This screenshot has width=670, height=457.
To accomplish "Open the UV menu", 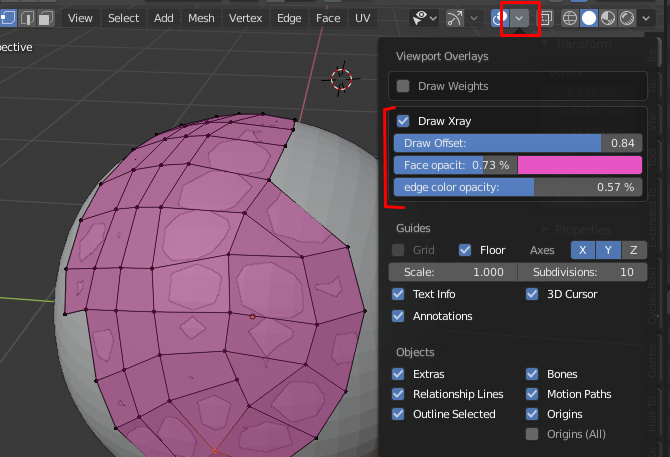I will pyautogui.click(x=362, y=18).
